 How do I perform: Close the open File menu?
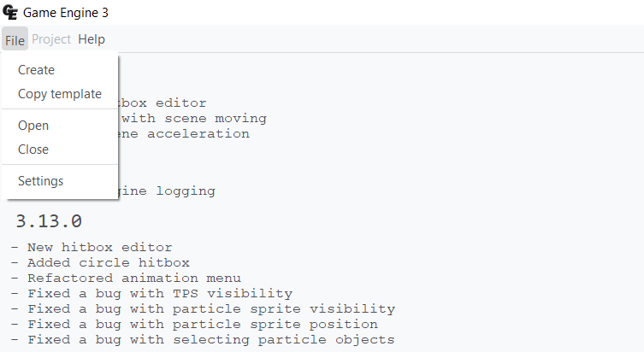[x=15, y=39]
